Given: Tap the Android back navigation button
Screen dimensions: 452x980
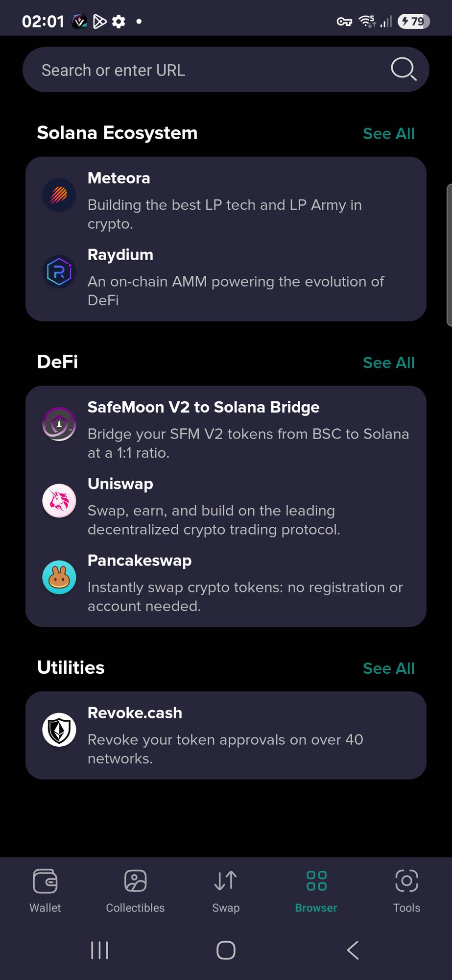Looking at the screenshot, I should [353, 950].
